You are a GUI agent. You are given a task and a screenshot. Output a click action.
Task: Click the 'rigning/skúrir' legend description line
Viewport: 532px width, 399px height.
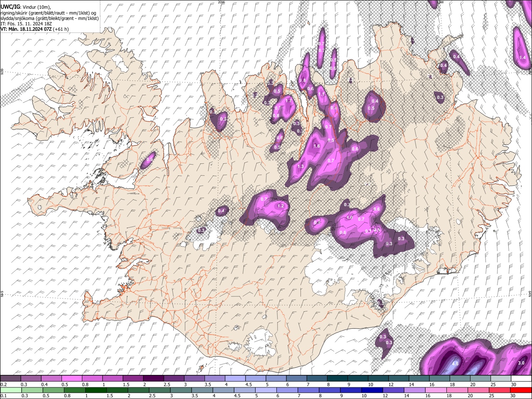click(48, 13)
